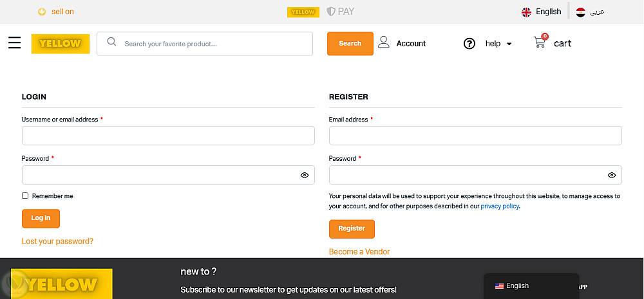Open the Lost your password link

(57, 241)
